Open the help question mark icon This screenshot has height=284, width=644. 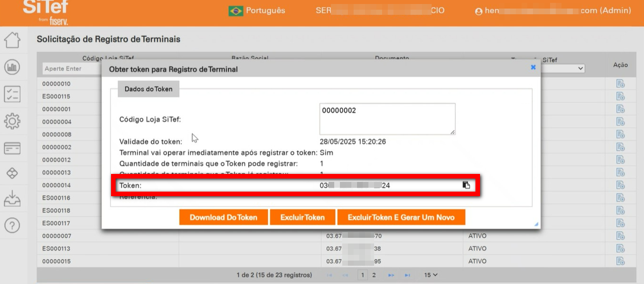tap(12, 225)
